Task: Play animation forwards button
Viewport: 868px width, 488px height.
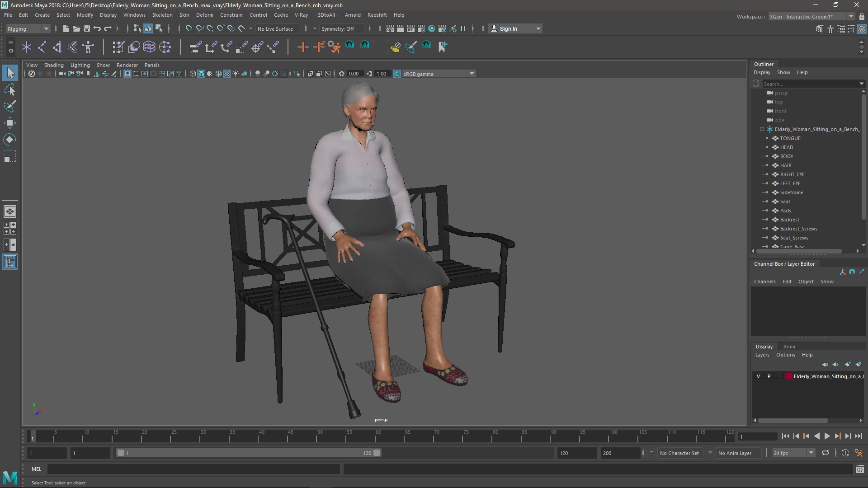Action: [x=827, y=436]
